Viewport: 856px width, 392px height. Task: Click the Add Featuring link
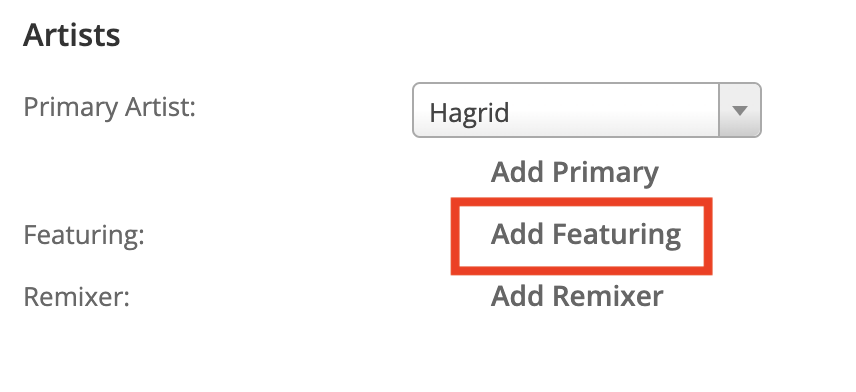[586, 235]
